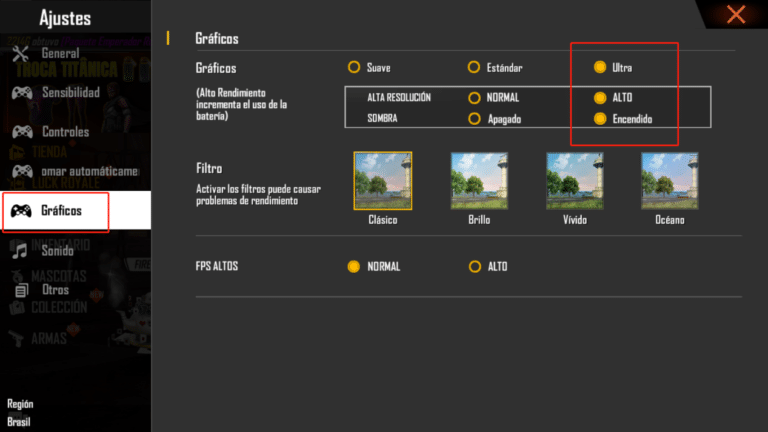Set Alta Resolución to NORMAL

click(474, 98)
